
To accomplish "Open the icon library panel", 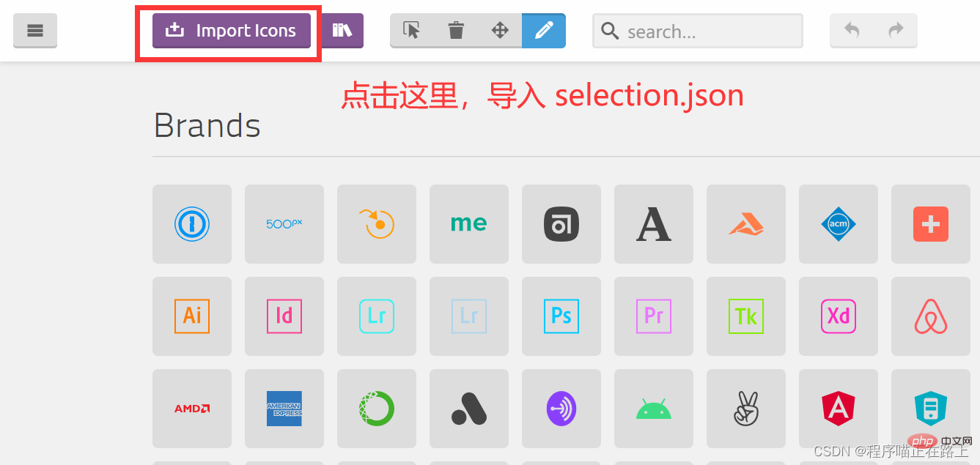I will (x=342, y=31).
